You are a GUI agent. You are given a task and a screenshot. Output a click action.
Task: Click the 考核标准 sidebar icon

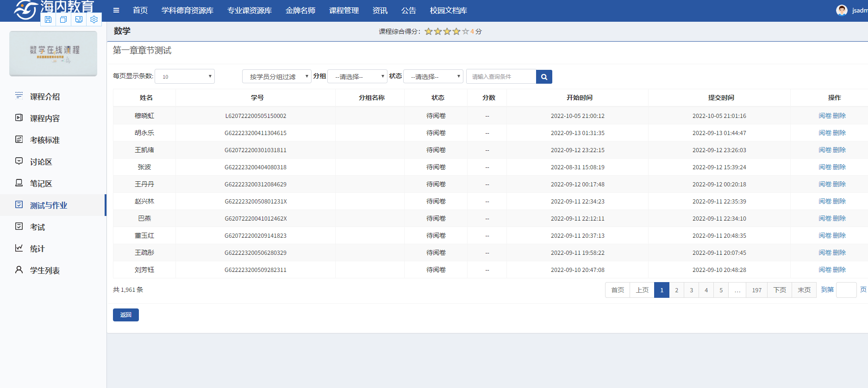click(19, 139)
